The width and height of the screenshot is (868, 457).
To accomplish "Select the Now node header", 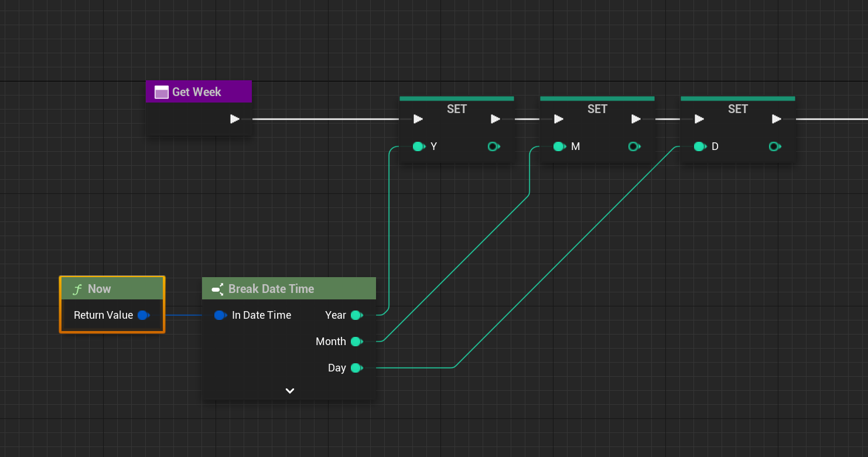I will 112,289.
